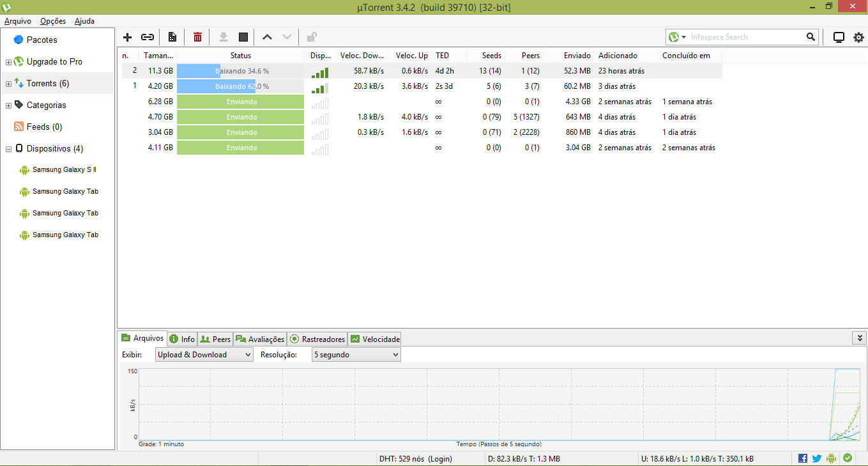Image resolution: width=868 pixels, height=466 pixels.
Task: Click Enviando bar of 6.28 GB torrent
Action: point(241,102)
